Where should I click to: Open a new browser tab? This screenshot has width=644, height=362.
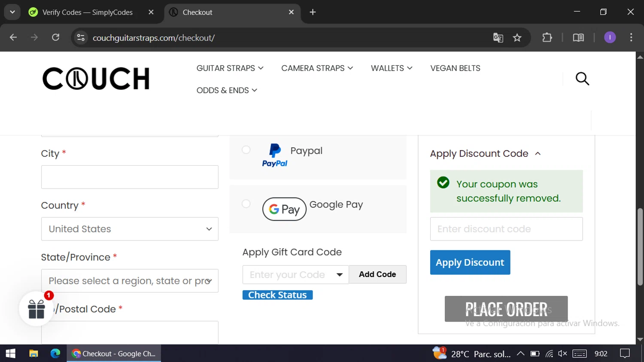pyautogui.click(x=313, y=12)
